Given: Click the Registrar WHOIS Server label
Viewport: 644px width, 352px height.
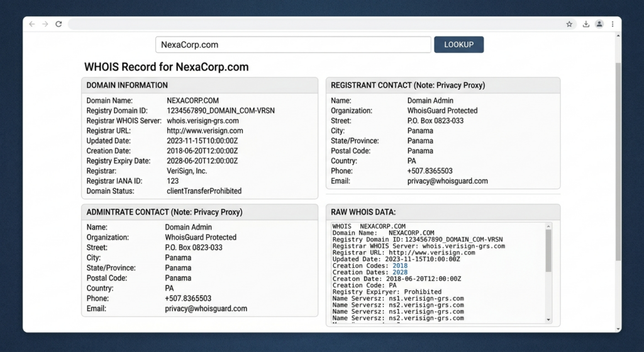Looking at the screenshot, I should pyautogui.click(x=124, y=121).
